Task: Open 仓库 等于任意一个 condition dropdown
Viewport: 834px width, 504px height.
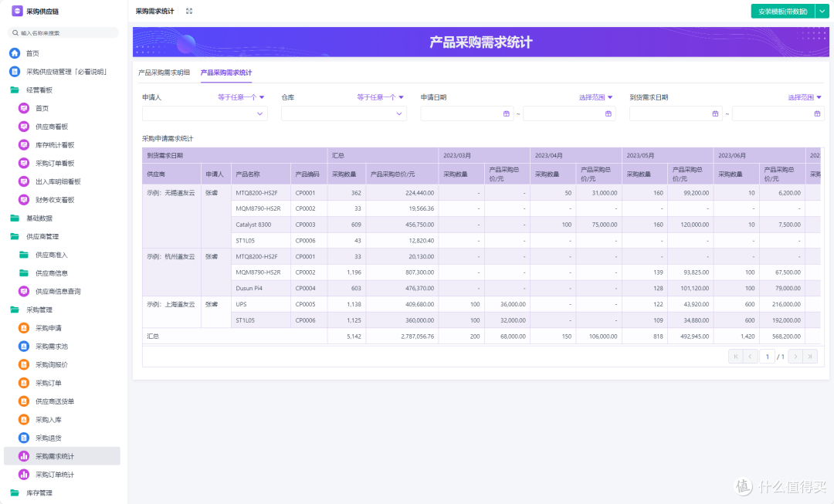Action: point(380,97)
